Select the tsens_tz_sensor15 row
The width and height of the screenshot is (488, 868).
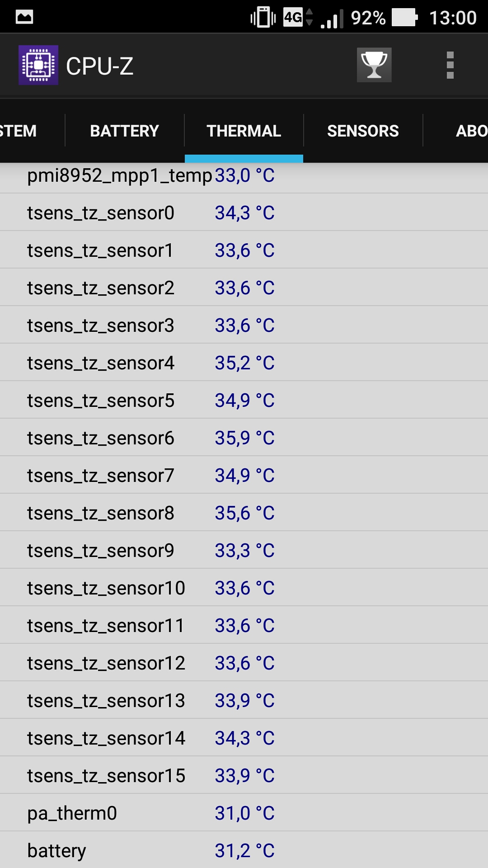pyautogui.click(x=244, y=775)
